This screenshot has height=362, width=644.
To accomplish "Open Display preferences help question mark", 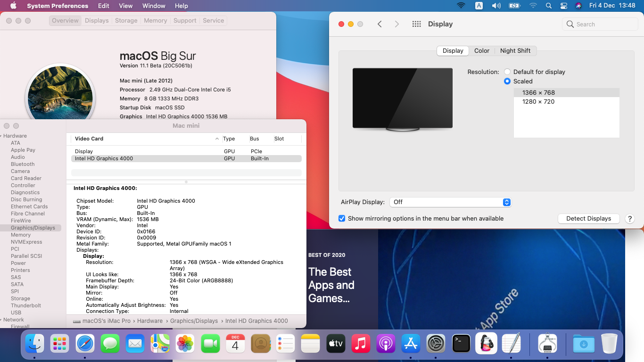I will (x=629, y=219).
